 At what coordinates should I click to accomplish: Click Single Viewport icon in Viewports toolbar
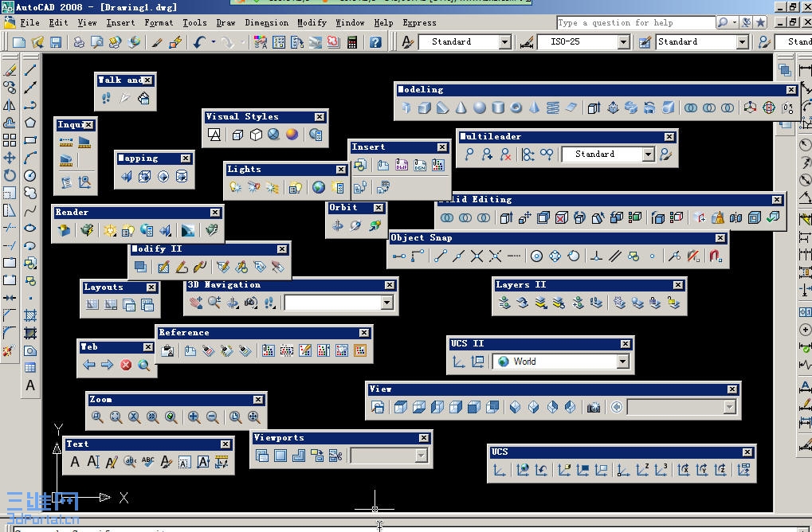[280, 456]
